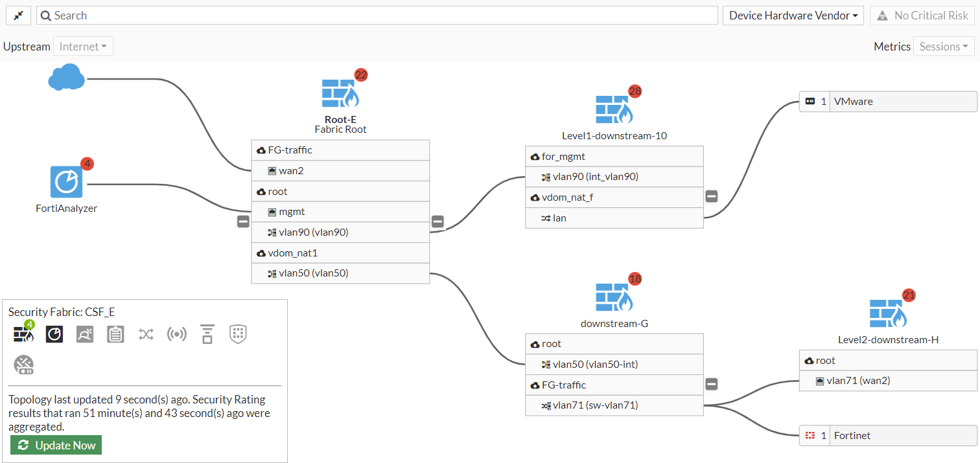
Task: Collapse the Level1-downstream-10 vdom_nat_f branch
Action: (x=711, y=196)
